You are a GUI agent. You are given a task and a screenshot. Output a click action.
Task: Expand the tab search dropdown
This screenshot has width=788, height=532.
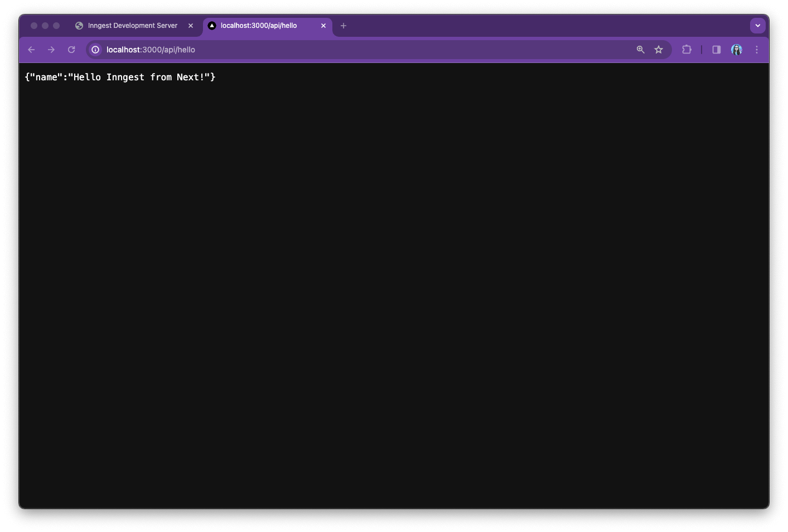tap(757, 26)
